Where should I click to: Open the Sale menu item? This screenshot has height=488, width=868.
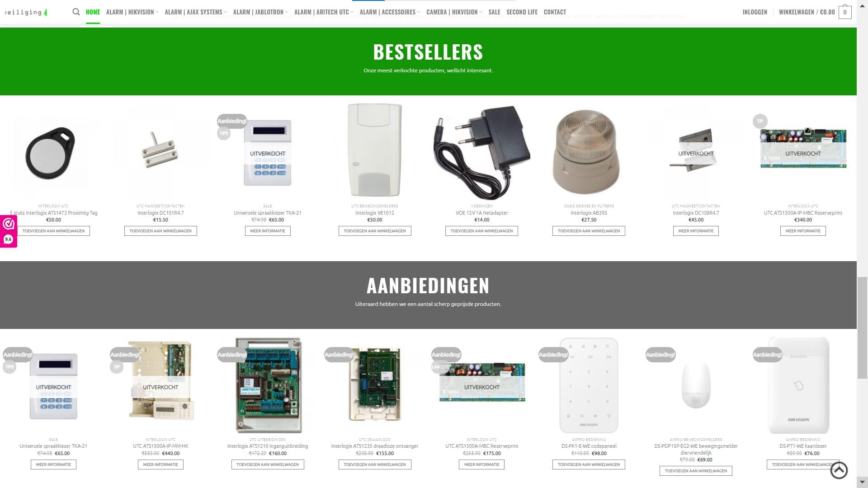[x=494, y=12]
